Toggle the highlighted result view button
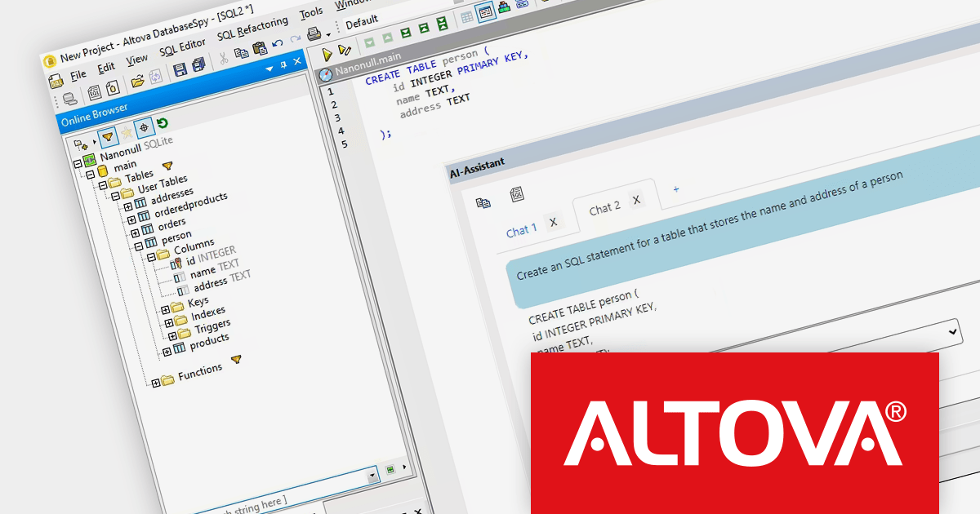980x514 pixels. coord(485,12)
